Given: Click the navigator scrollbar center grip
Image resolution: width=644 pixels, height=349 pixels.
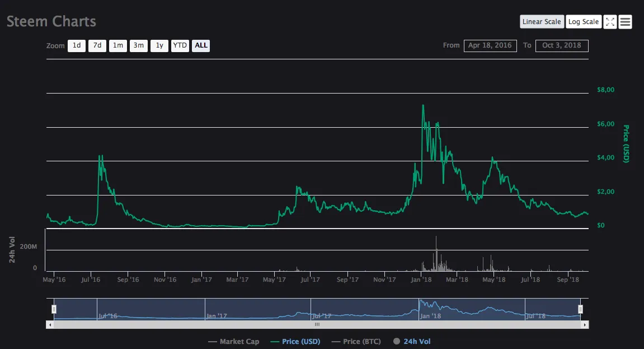Looking at the screenshot, I should (x=317, y=325).
